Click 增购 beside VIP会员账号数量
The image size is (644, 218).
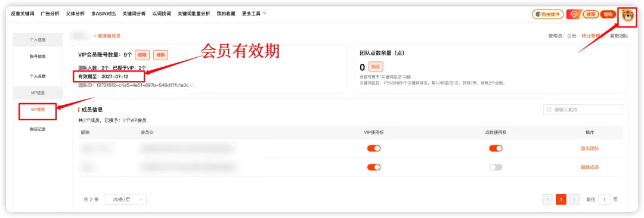click(160, 55)
